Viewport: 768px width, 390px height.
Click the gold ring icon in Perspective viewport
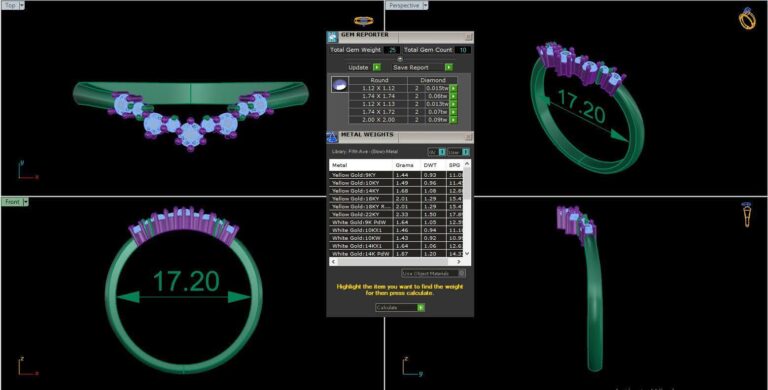click(x=747, y=19)
